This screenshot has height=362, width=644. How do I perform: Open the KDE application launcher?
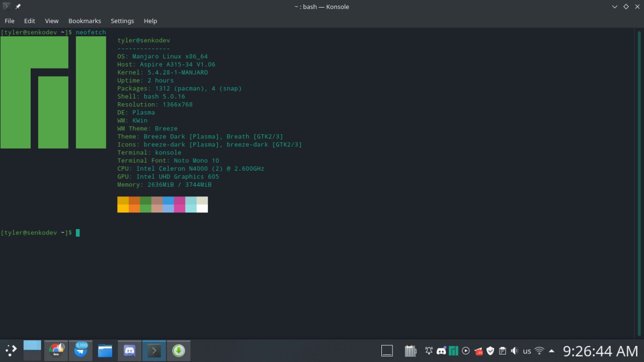tap(11, 350)
